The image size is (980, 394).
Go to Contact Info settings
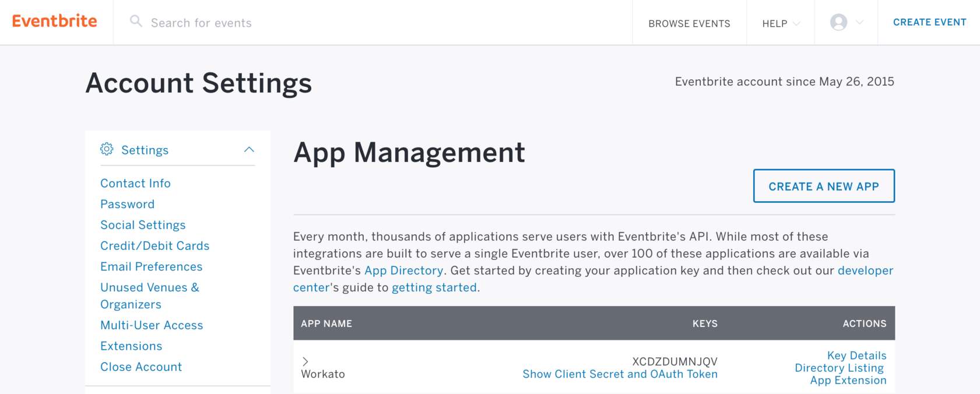coord(135,183)
